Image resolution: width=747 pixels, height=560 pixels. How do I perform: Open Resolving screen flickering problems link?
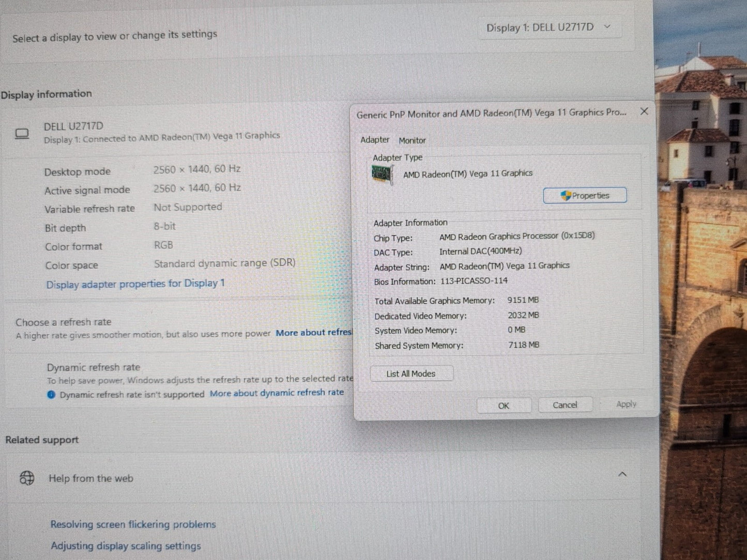[133, 524]
